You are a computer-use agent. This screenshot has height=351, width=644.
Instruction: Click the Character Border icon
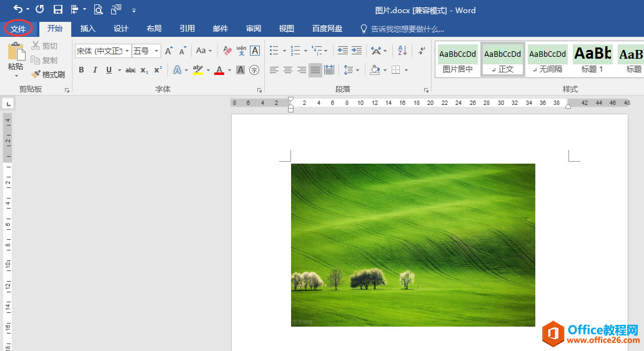[255, 51]
